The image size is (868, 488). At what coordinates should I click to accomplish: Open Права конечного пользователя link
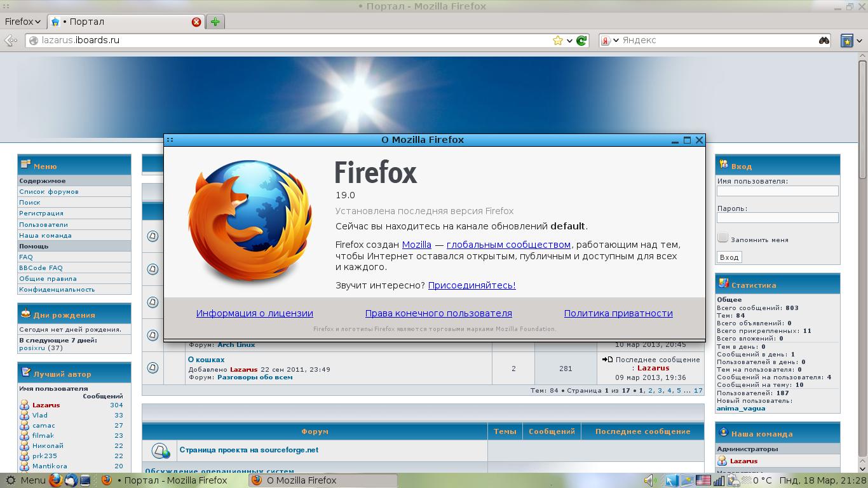tap(438, 313)
